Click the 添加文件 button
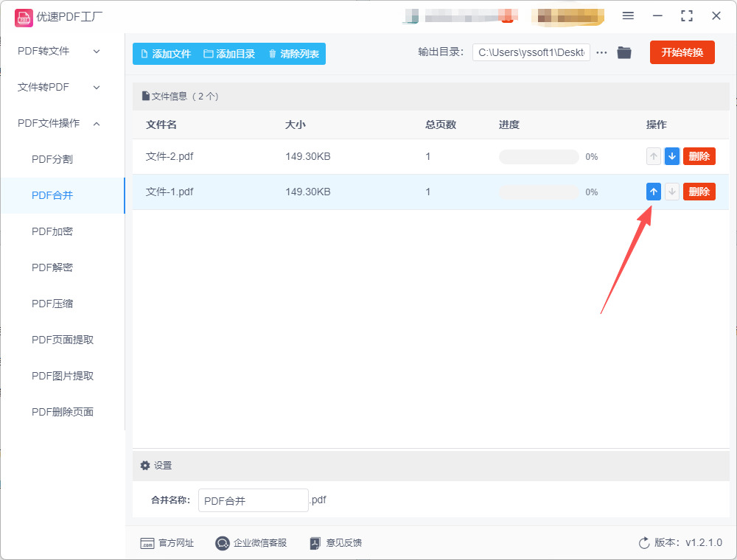 point(166,54)
